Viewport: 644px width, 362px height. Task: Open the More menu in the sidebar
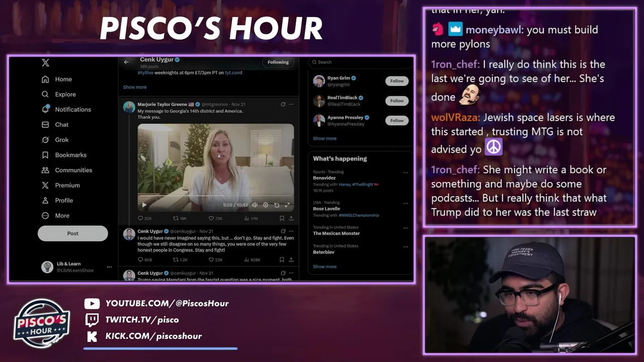(x=55, y=215)
